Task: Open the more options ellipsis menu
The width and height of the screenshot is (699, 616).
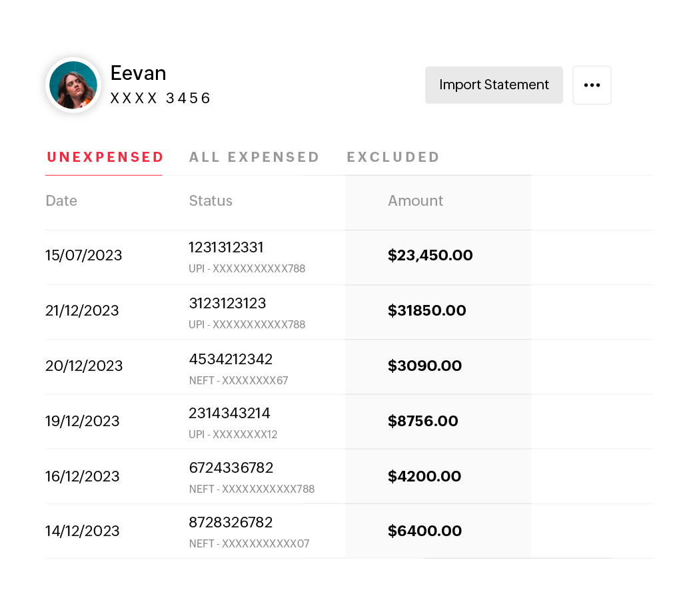Action: [x=592, y=85]
